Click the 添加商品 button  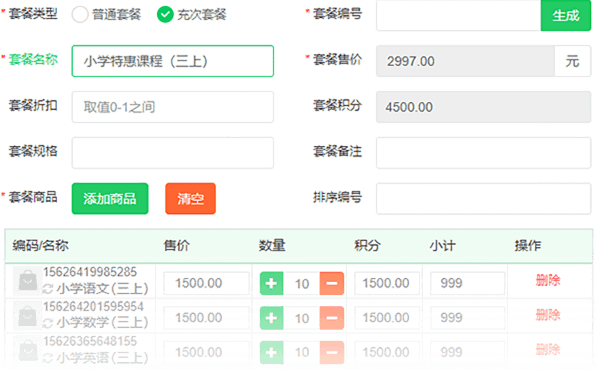click(x=110, y=199)
